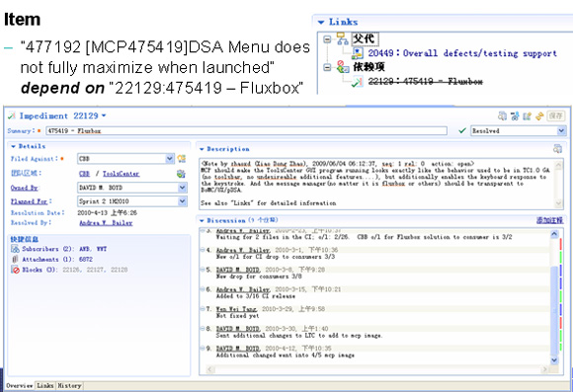Click the Planned For label link
This screenshot has width=573, height=392.
(30, 201)
